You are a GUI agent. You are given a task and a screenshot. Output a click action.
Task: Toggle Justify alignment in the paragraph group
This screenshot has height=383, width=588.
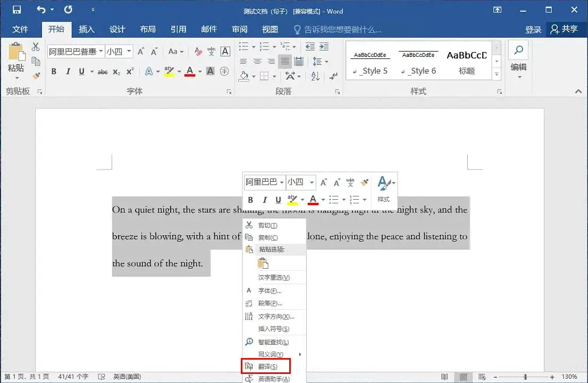click(x=285, y=62)
